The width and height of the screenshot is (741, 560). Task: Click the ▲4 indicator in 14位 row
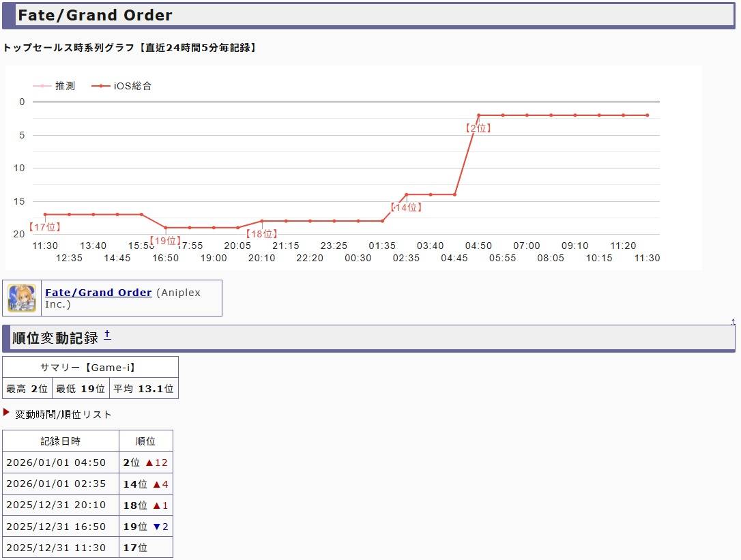[160, 484]
